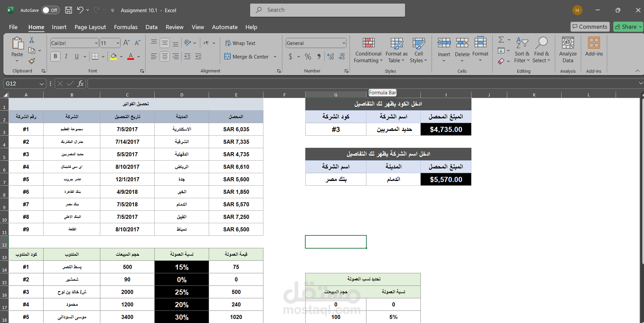
Task: Toggle Center horizontal alignment
Action: (x=165, y=56)
